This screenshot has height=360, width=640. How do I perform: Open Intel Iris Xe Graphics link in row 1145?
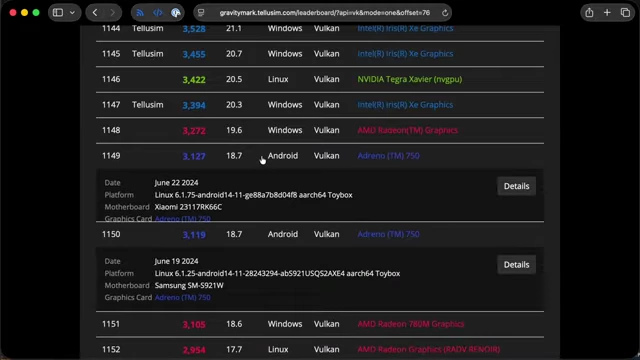tap(405, 54)
